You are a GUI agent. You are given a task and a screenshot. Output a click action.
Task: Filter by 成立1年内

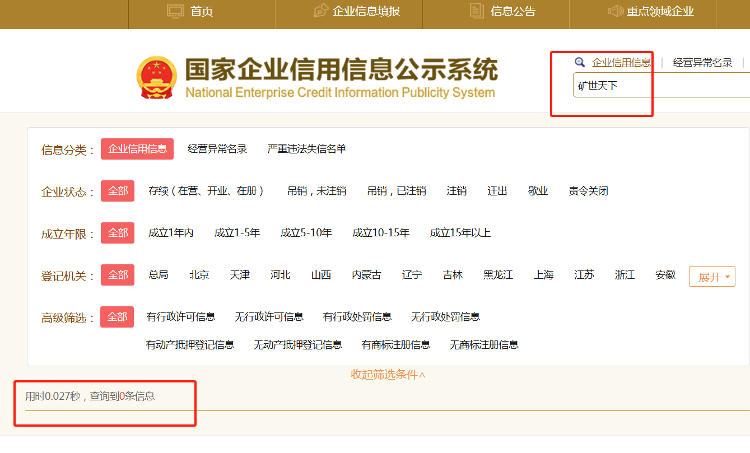(x=171, y=233)
